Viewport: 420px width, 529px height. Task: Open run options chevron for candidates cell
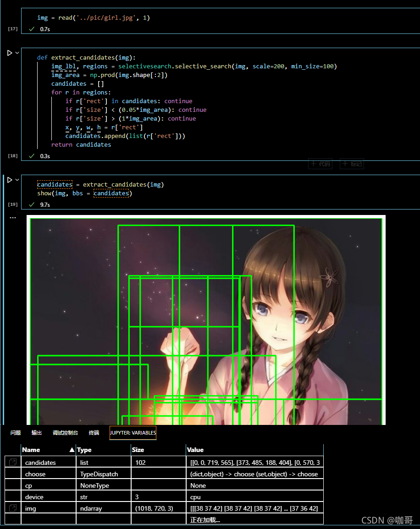click(17, 180)
